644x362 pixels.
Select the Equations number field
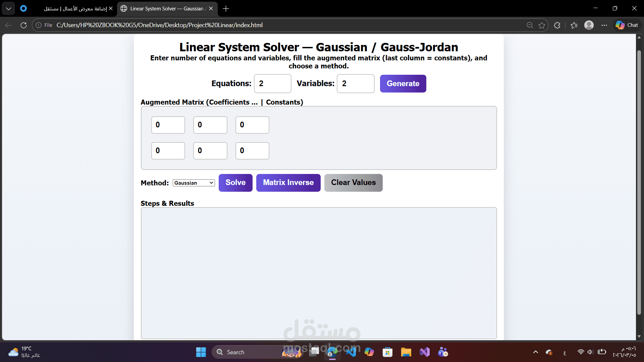[272, 83]
